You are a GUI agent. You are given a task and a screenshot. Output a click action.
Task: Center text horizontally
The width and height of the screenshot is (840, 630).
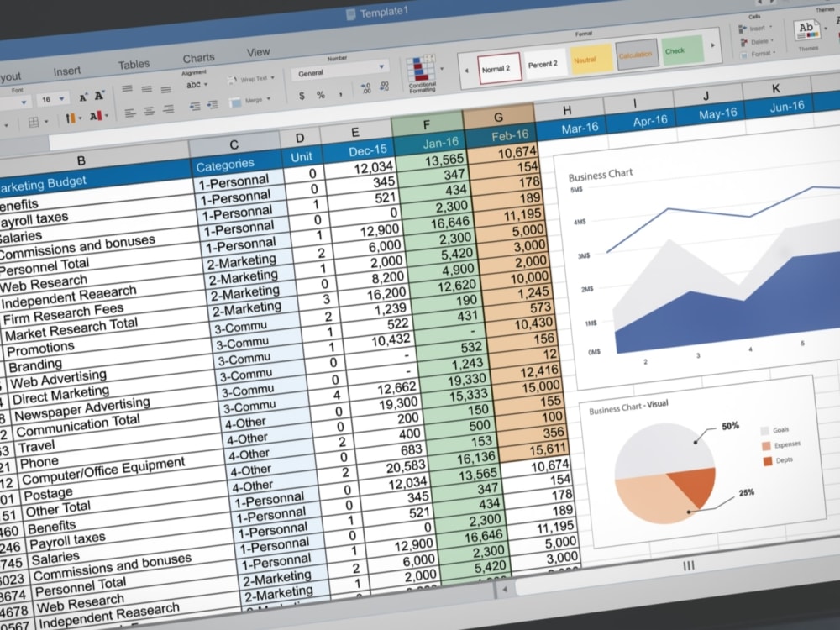coord(149,111)
